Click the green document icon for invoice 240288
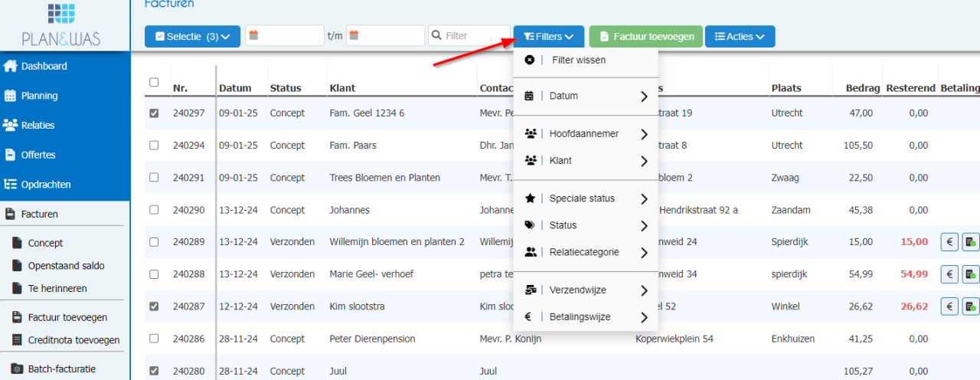 pyautogui.click(x=970, y=274)
